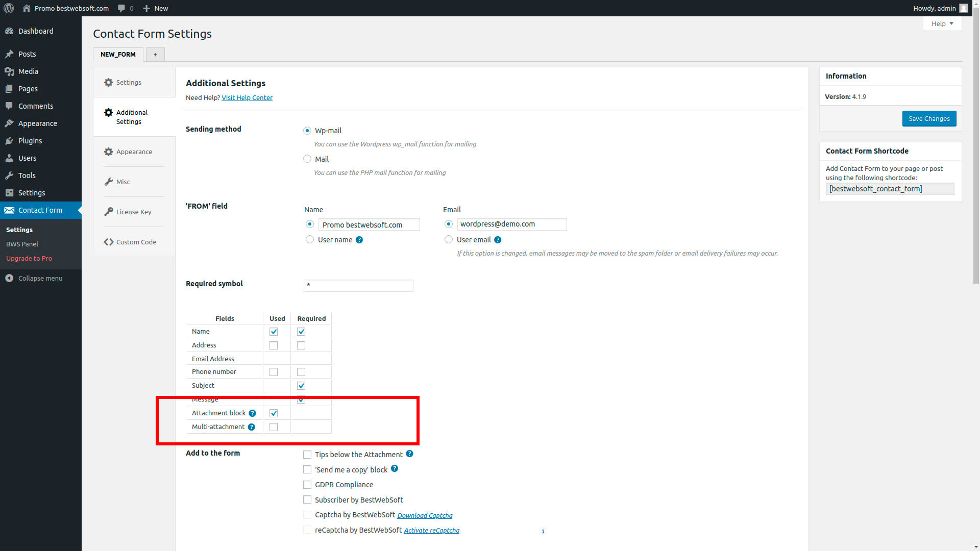Open the NEW_FORM tab

pos(118,55)
